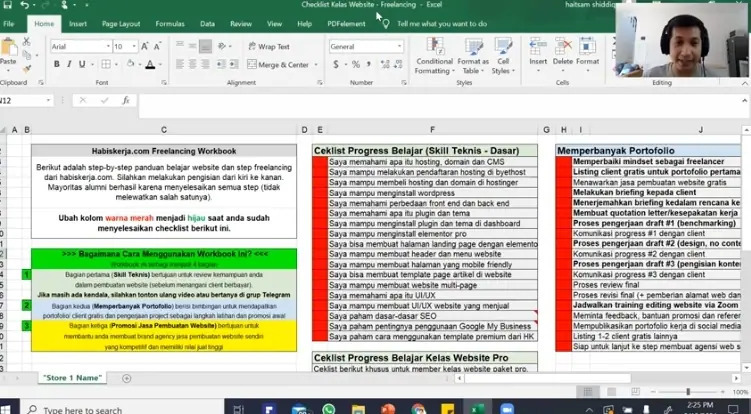Switch to the Data tab
This screenshot has width=751, height=414.
207,23
